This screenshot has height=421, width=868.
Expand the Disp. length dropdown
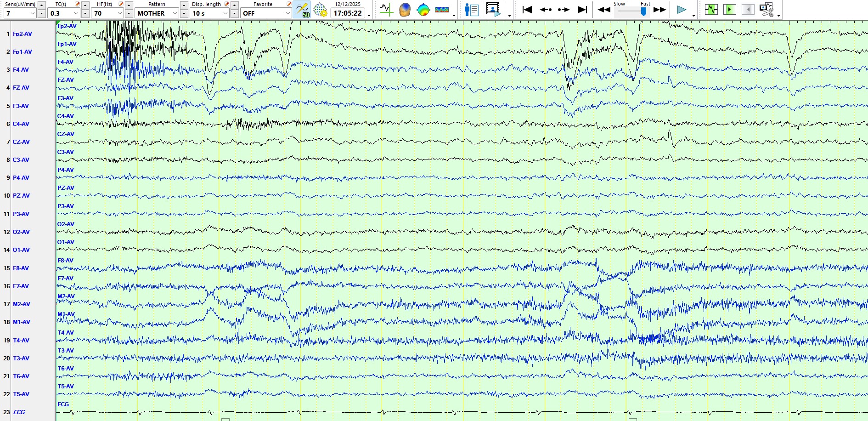(210, 13)
